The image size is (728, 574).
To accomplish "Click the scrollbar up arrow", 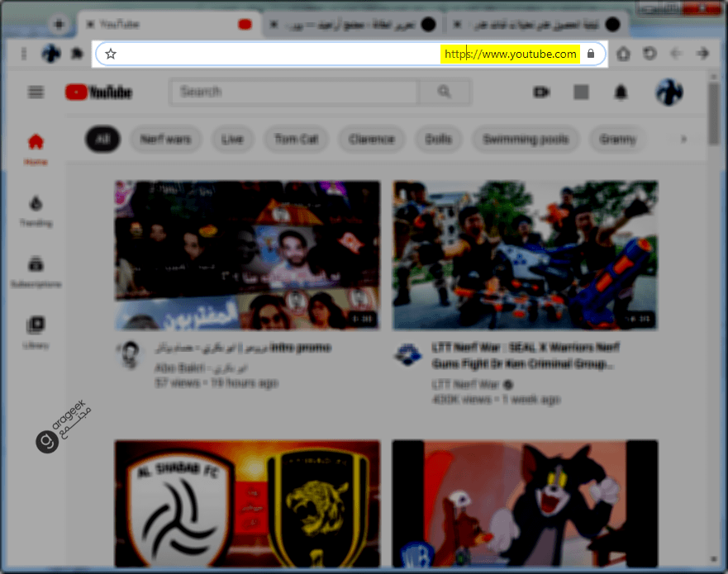I will (714, 76).
